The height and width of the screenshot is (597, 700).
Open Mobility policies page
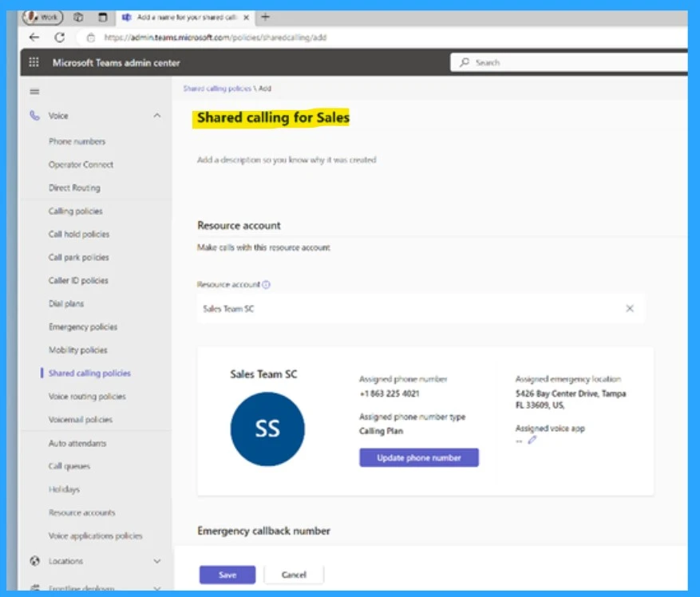(x=77, y=350)
